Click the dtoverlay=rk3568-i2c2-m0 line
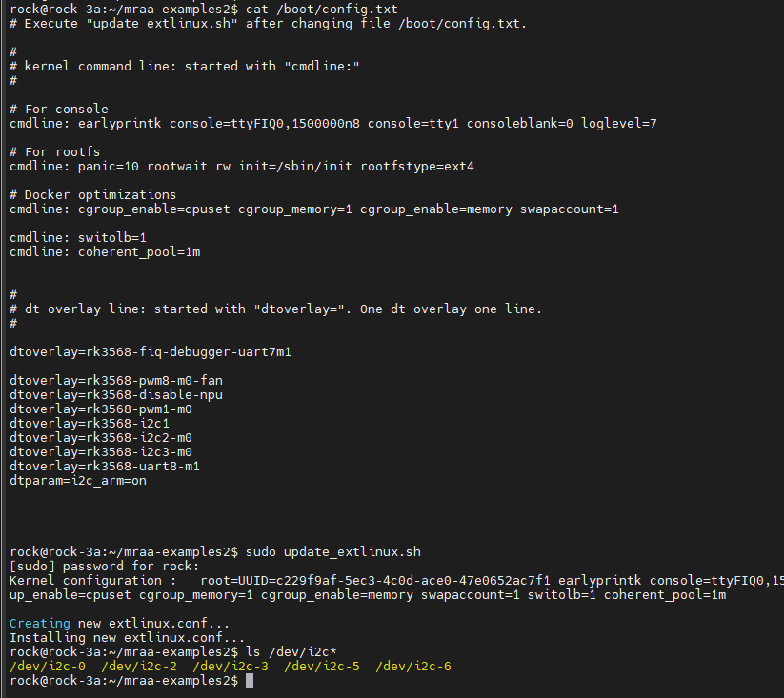Image resolution: width=784 pixels, height=698 pixels. [x=101, y=438]
